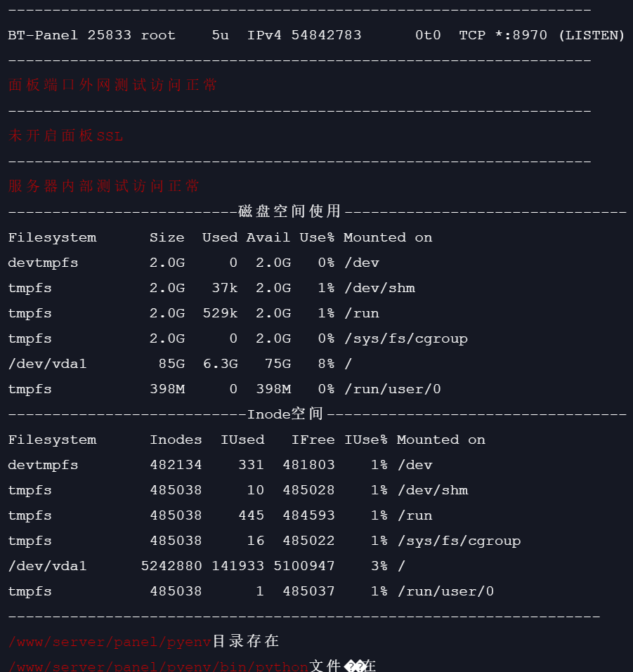Select the 485037 free inodes value

coord(309,591)
